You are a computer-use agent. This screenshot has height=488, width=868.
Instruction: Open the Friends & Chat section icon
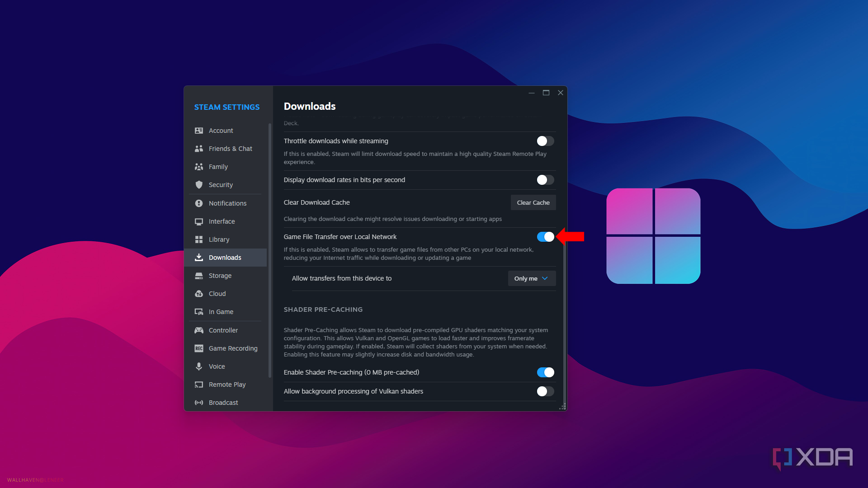click(x=199, y=148)
